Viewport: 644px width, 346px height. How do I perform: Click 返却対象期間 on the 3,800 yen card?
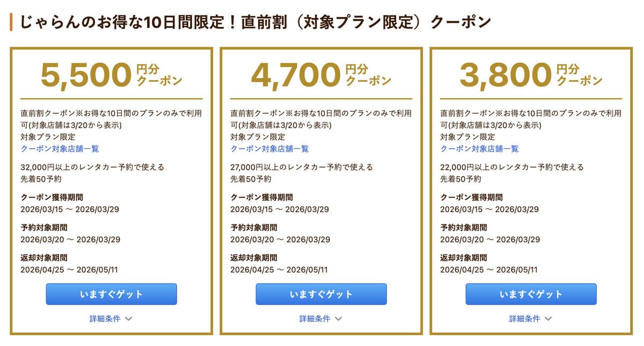pyautogui.click(x=464, y=258)
